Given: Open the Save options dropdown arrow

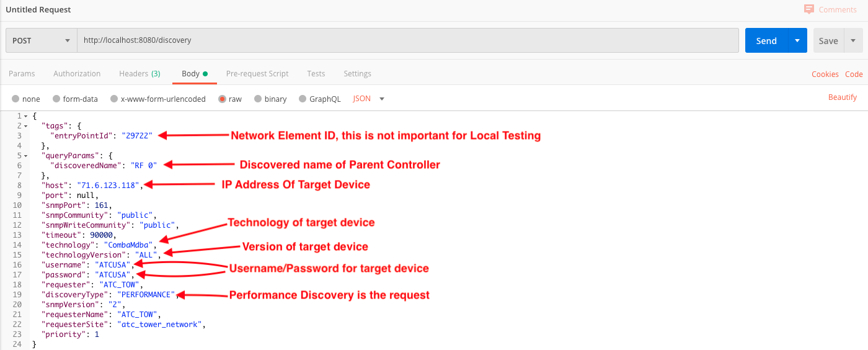Looking at the screenshot, I should (x=853, y=41).
